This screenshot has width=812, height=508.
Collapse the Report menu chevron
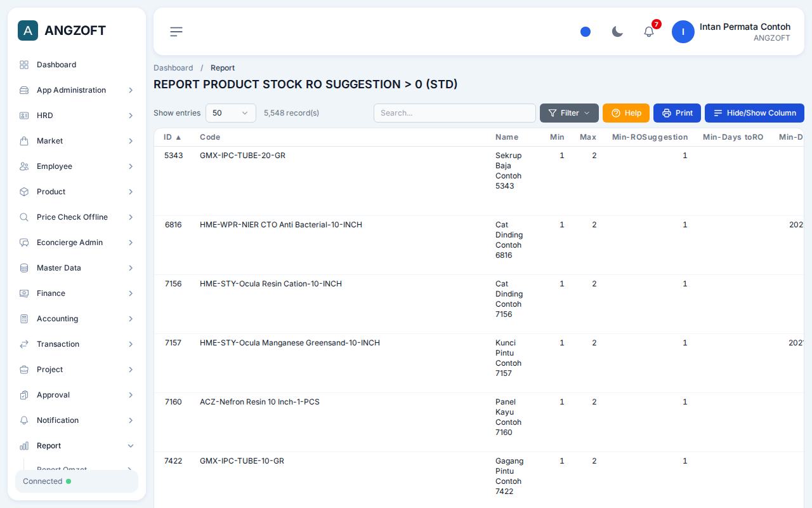[x=131, y=446]
